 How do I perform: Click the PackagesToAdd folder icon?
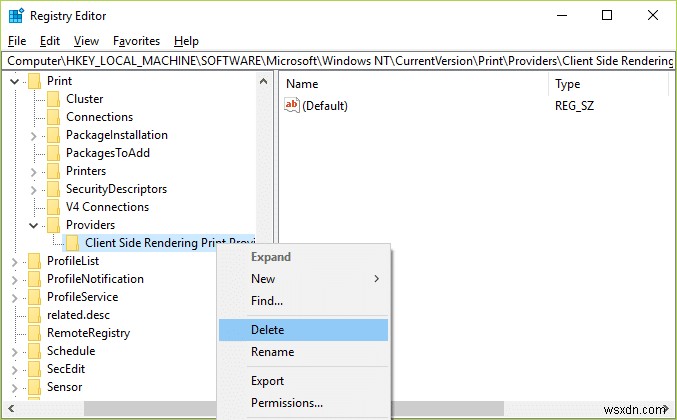(x=54, y=153)
